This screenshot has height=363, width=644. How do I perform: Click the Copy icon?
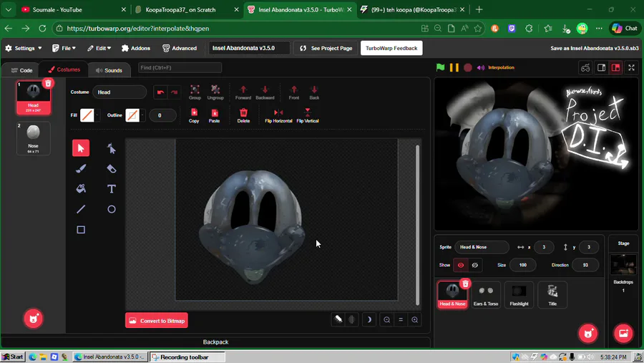click(x=194, y=115)
